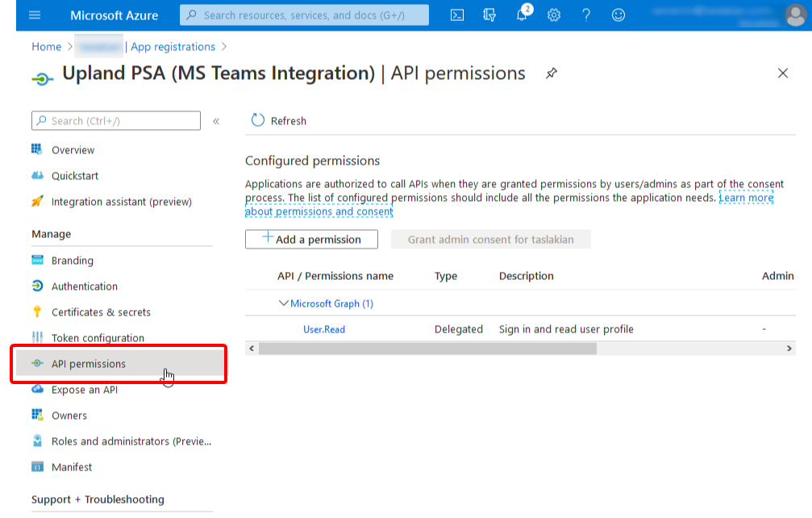The image size is (812, 518).
Task: Collapse the left navigation menu chevron
Action: point(216,121)
